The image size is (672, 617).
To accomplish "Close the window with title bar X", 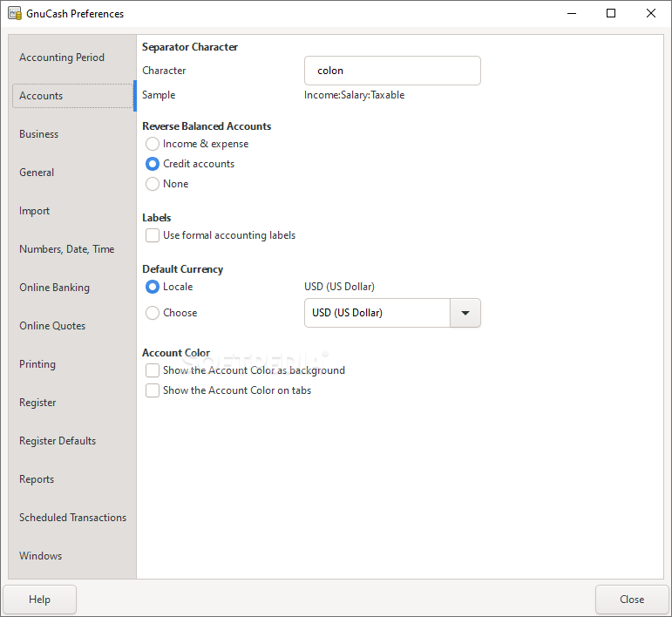I will point(650,13).
